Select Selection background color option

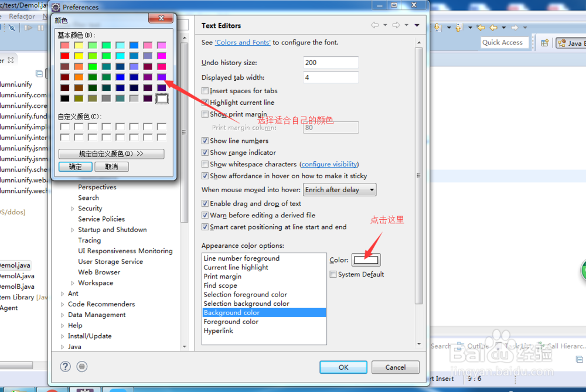tap(264, 304)
